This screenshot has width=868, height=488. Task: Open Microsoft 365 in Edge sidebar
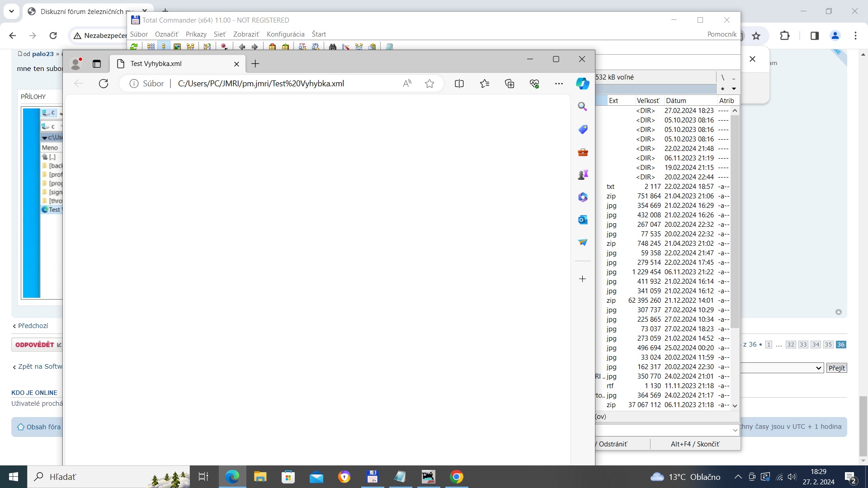coord(583,197)
